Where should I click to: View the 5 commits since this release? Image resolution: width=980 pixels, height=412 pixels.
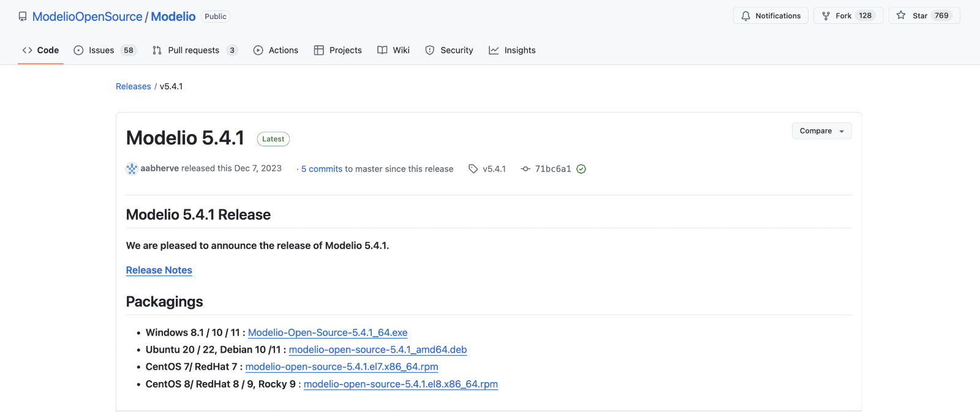coord(322,169)
